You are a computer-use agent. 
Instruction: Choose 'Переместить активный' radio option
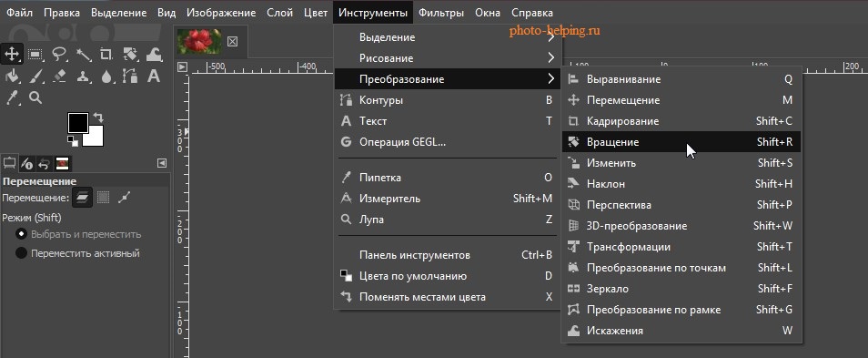[77, 253]
